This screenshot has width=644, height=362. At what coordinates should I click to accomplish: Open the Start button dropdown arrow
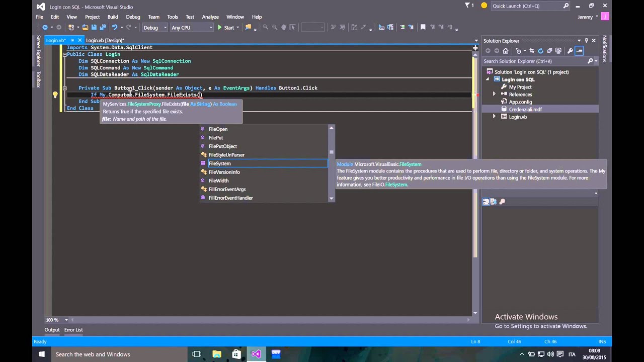point(238,28)
